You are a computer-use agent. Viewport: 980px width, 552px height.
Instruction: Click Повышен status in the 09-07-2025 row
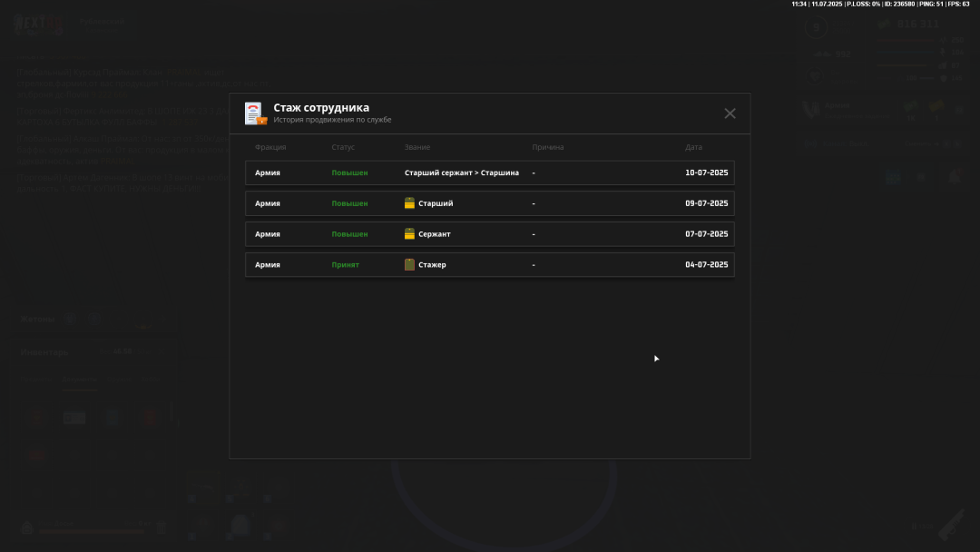tap(349, 203)
